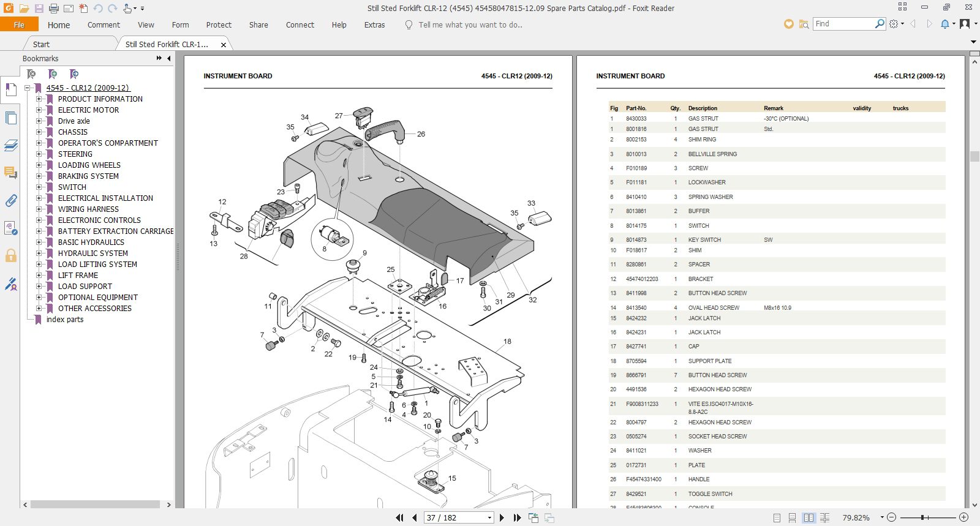Viewport: 980px width, 526px height.
Task: Open the LIFT FRAME bookmark
Action: pos(78,275)
